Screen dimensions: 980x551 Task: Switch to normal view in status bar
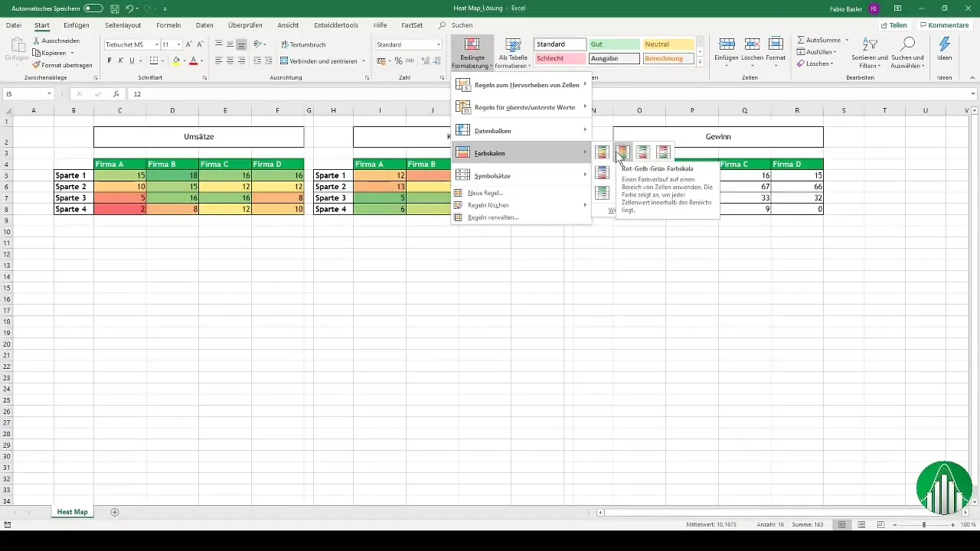tap(841, 525)
